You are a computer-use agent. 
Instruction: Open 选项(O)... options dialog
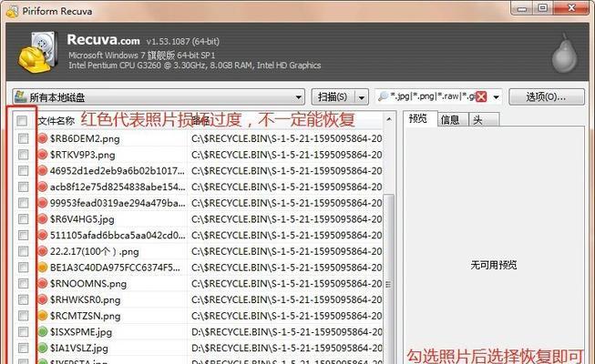pos(546,97)
